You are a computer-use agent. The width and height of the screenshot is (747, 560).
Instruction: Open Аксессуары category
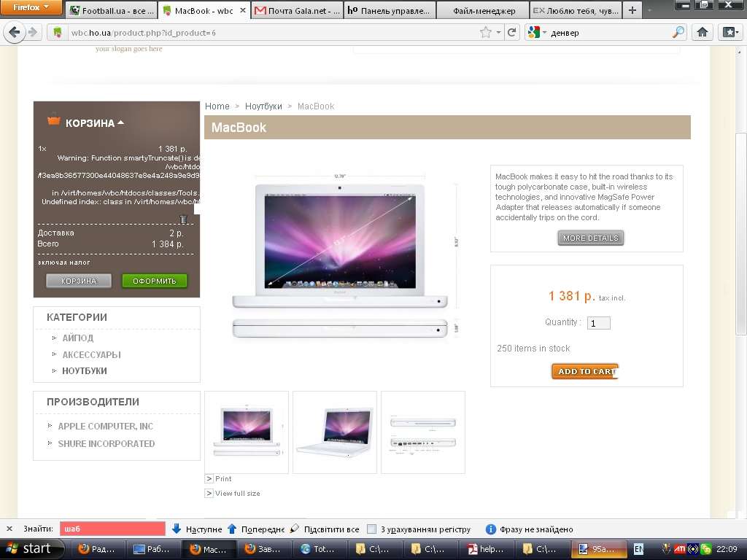click(x=91, y=355)
